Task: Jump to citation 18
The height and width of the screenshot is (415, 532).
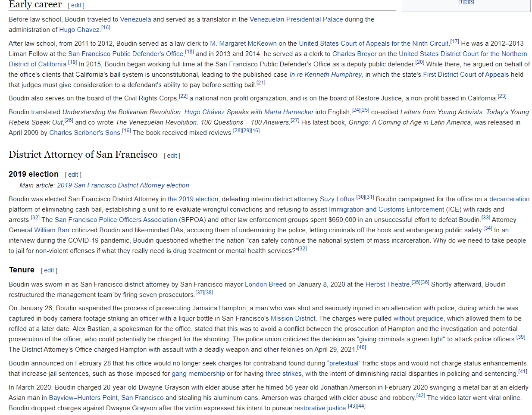Action: point(189,52)
